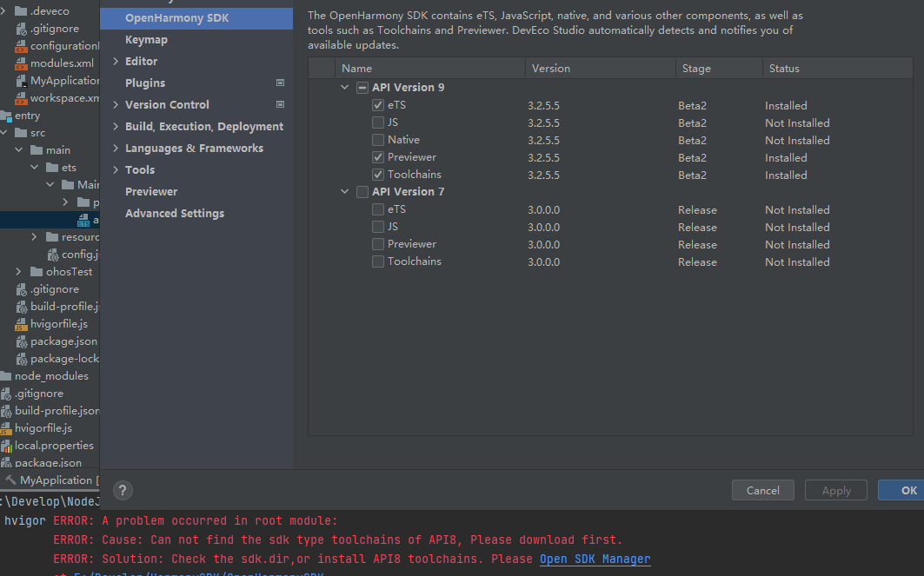This screenshot has width=924, height=576.
Task: Uncheck Toolchains under API Version 9
Action: (378, 175)
